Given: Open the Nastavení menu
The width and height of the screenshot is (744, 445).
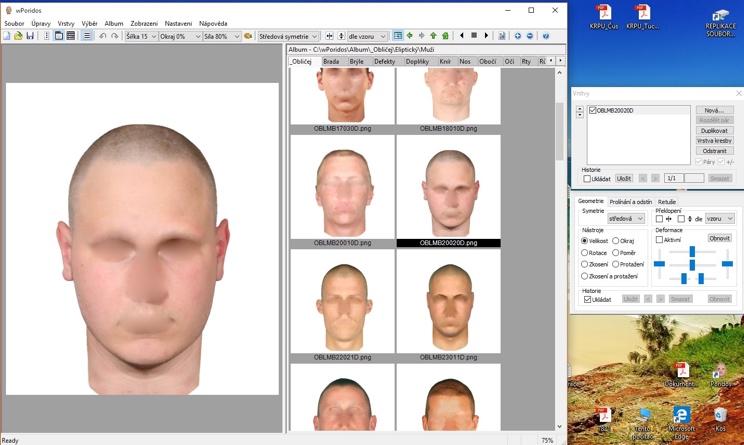Looking at the screenshot, I should tap(178, 23).
